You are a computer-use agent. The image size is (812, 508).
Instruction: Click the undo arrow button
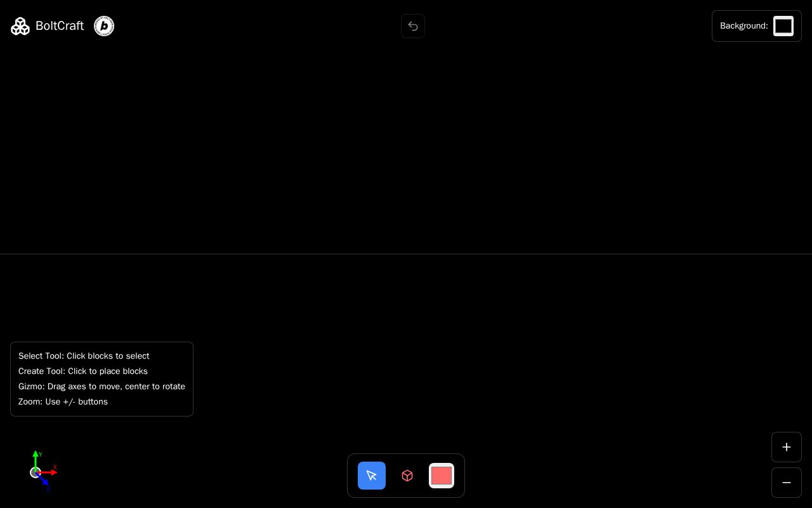point(413,26)
